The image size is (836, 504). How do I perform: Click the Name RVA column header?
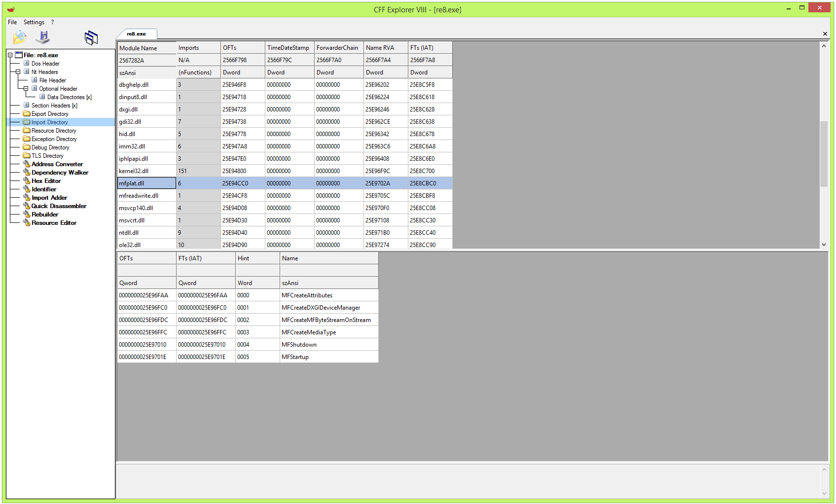[x=386, y=48]
